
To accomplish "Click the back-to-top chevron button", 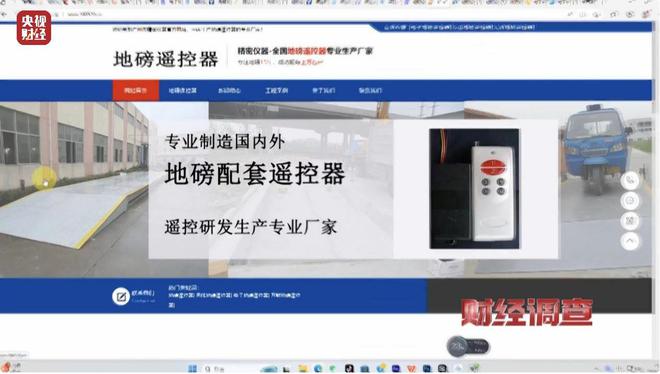I will [x=630, y=241].
